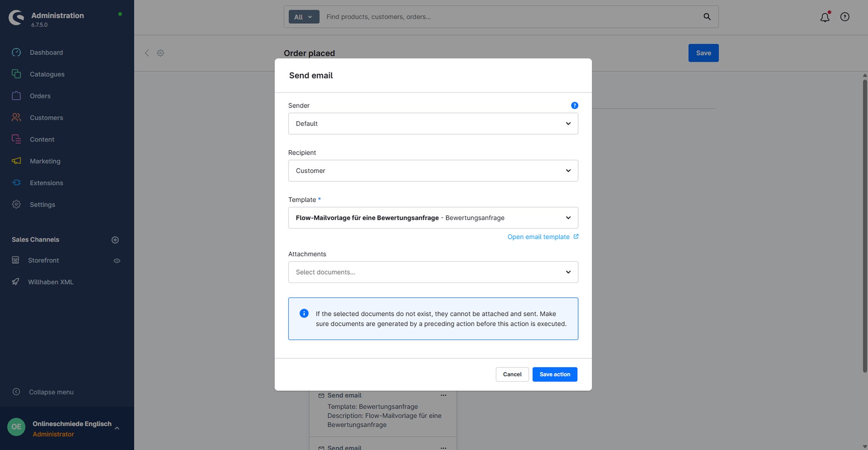Open the Marketing menu item
The height and width of the screenshot is (450, 868).
pos(45,161)
